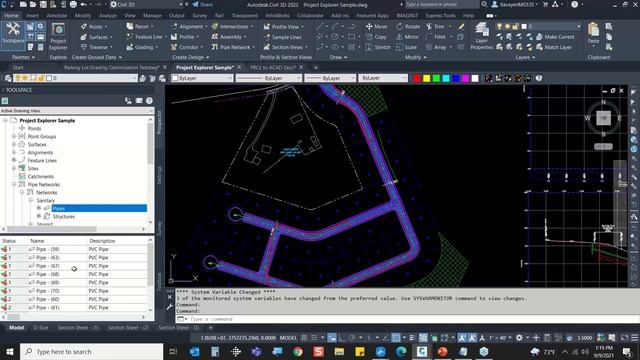640x360 pixels.
Task: Click Match Layer button
Action: pos(554,47)
